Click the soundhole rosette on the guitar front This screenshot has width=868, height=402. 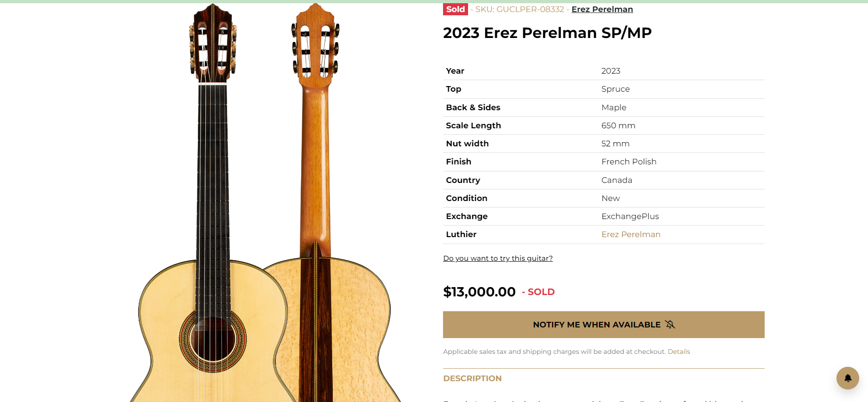(213, 340)
